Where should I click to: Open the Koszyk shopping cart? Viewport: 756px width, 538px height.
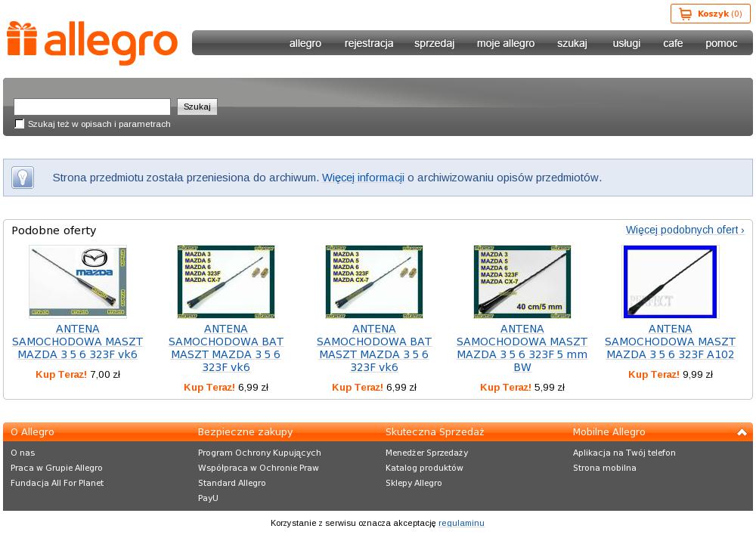[710, 14]
